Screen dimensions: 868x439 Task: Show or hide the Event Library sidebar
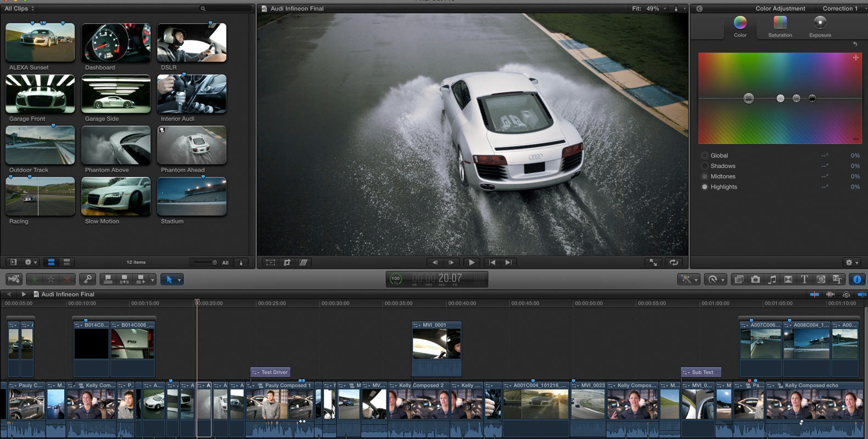14,262
